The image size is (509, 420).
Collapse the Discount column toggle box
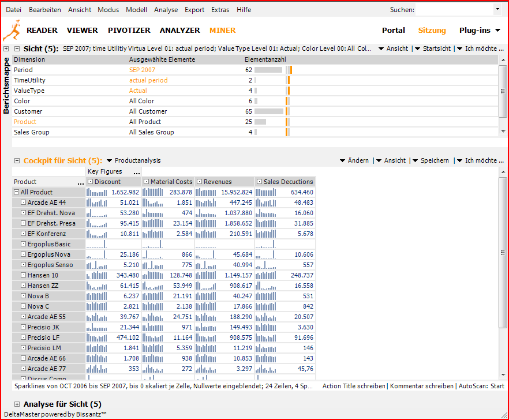91,182
